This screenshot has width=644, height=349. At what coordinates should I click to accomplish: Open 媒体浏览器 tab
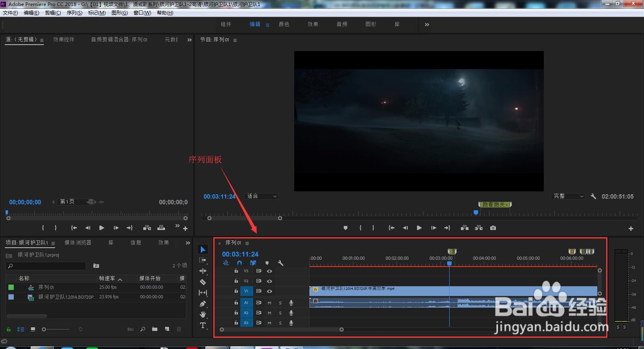78,242
